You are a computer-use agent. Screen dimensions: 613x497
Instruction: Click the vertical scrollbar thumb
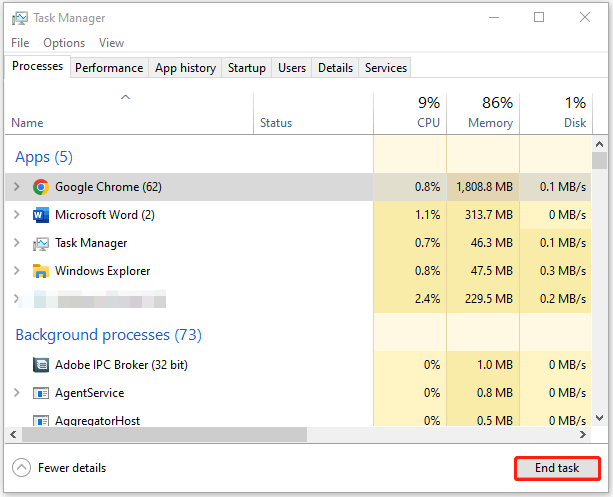(599, 161)
